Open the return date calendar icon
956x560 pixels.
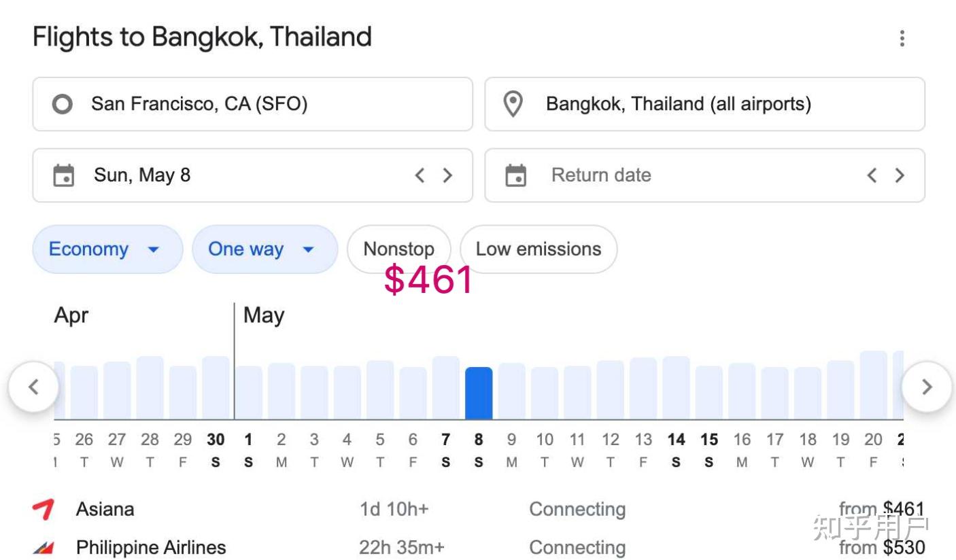pos(515,175)
